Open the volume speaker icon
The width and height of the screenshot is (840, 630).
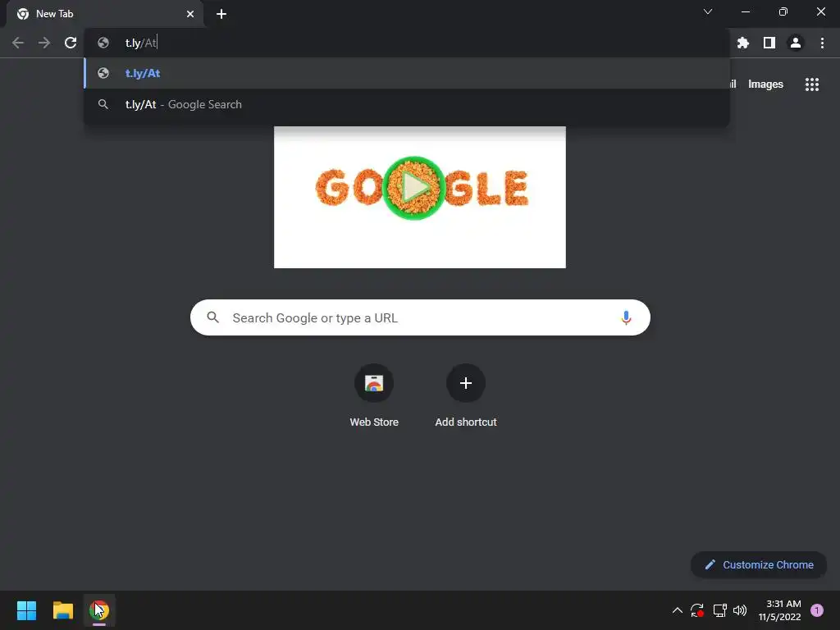740,610
